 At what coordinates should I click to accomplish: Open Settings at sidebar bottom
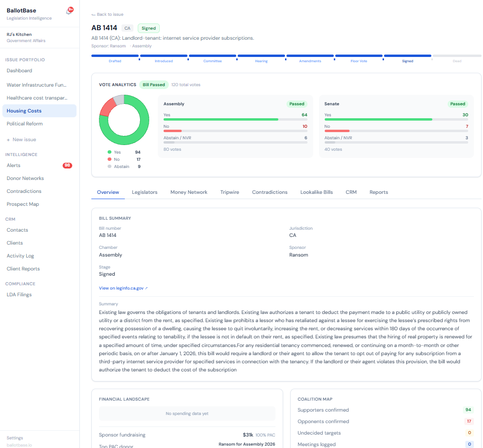point(15,438)
